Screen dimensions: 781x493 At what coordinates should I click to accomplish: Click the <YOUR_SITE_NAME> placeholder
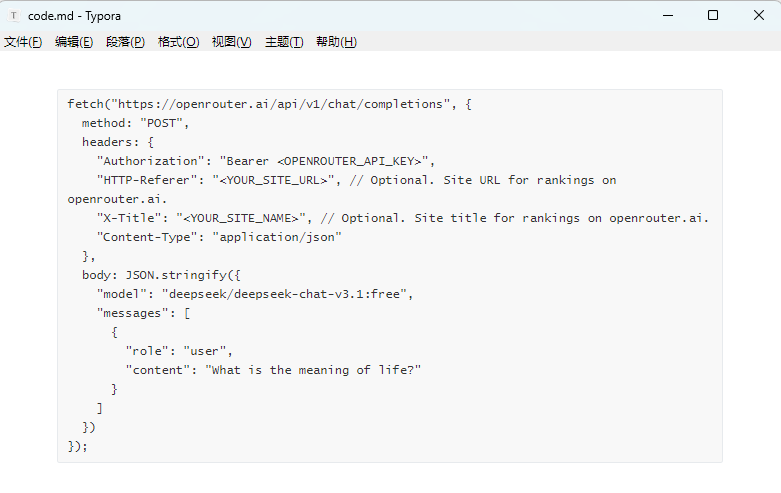coord(241,218)
